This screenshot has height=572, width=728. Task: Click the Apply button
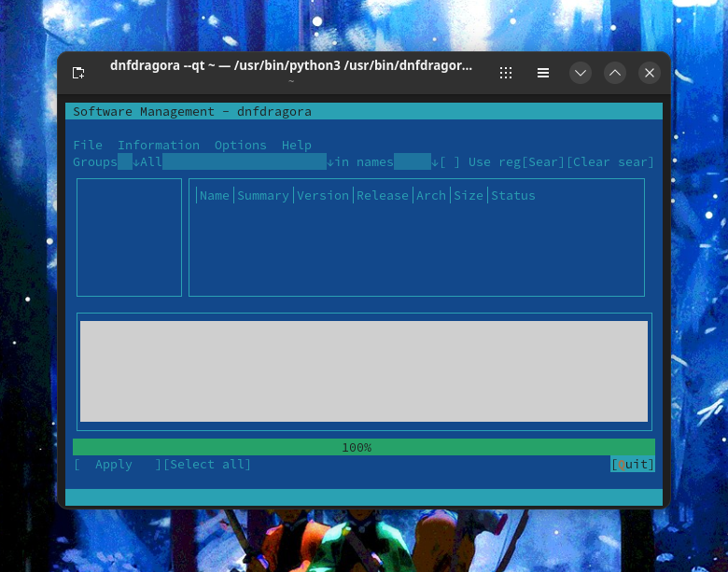point(118,465)
